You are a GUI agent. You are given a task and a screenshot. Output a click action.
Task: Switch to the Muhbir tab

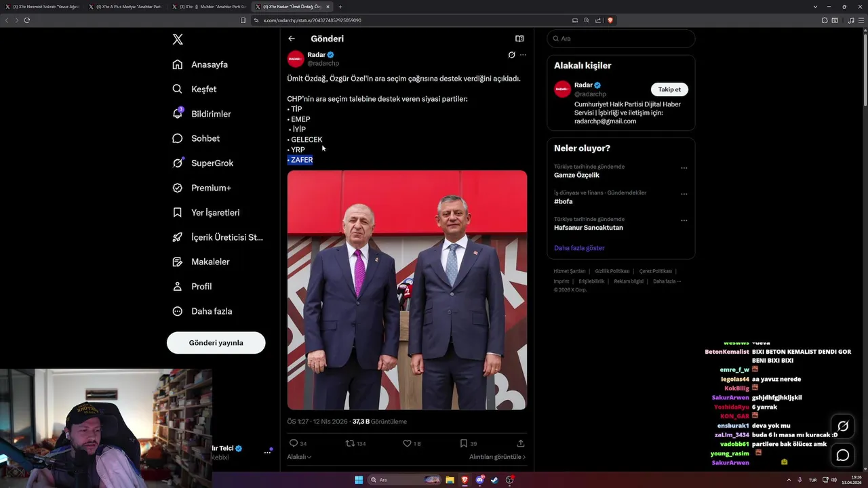click(x=209, y=6)
